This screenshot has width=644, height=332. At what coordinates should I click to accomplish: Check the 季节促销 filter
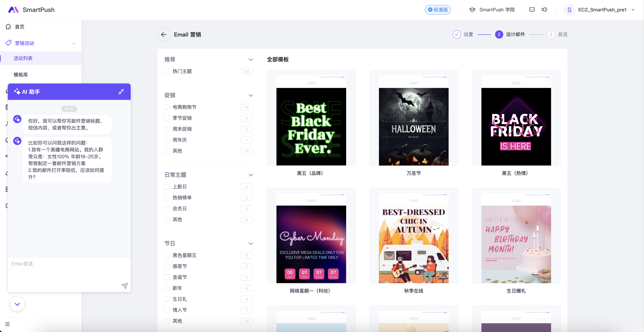click(x=167, y=118)
